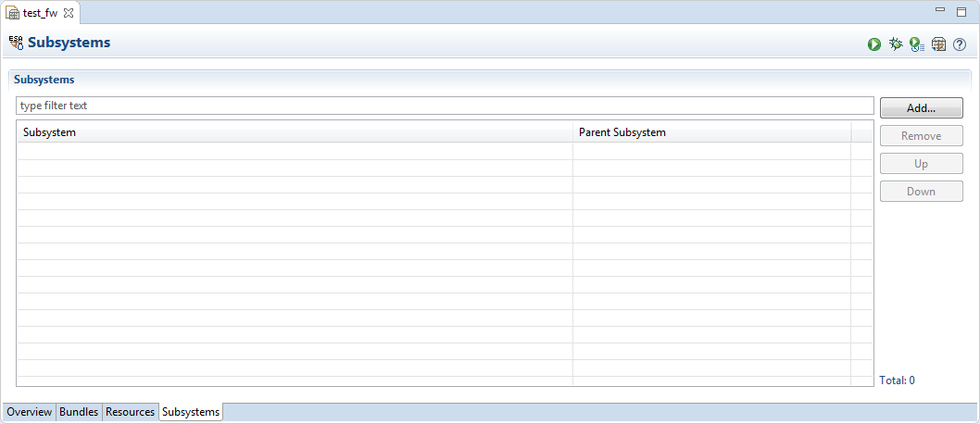Select the Subsystems bottom tab

[191, 412]
